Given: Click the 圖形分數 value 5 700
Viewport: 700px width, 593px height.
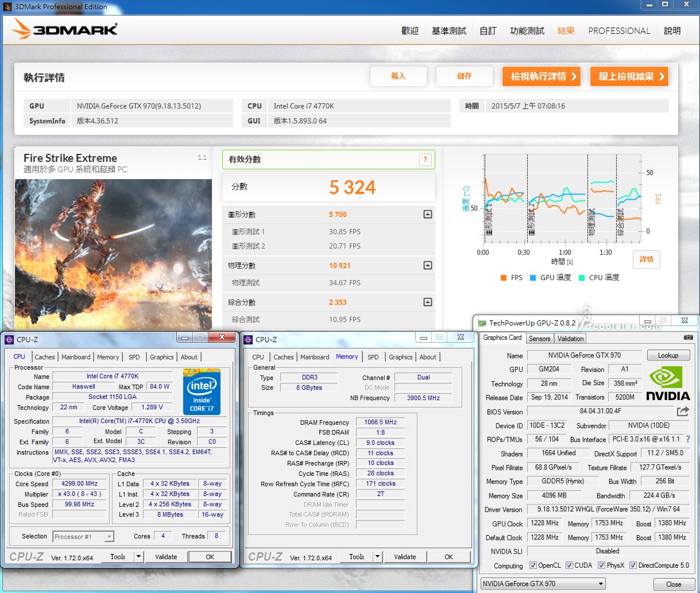Looking at the screenshot, I should tap(338, 215).
